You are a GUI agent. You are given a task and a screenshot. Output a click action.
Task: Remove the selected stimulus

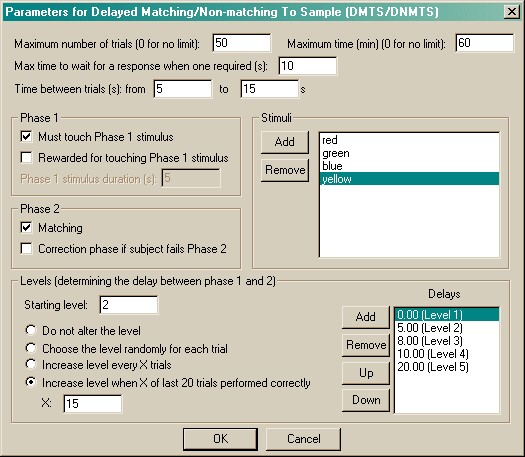[285, 170]
